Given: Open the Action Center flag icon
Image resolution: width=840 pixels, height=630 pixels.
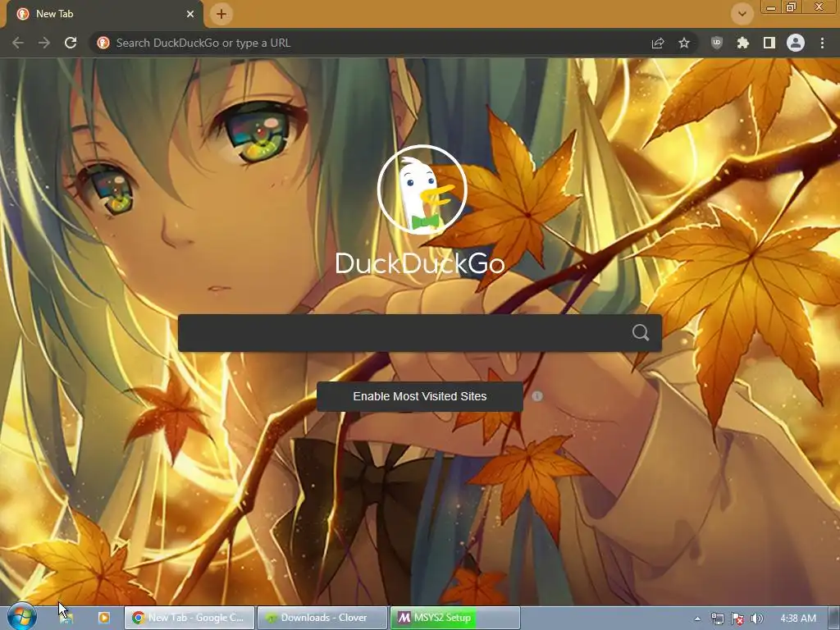Looking at the screenshot, I should click(x=737, y=619).
